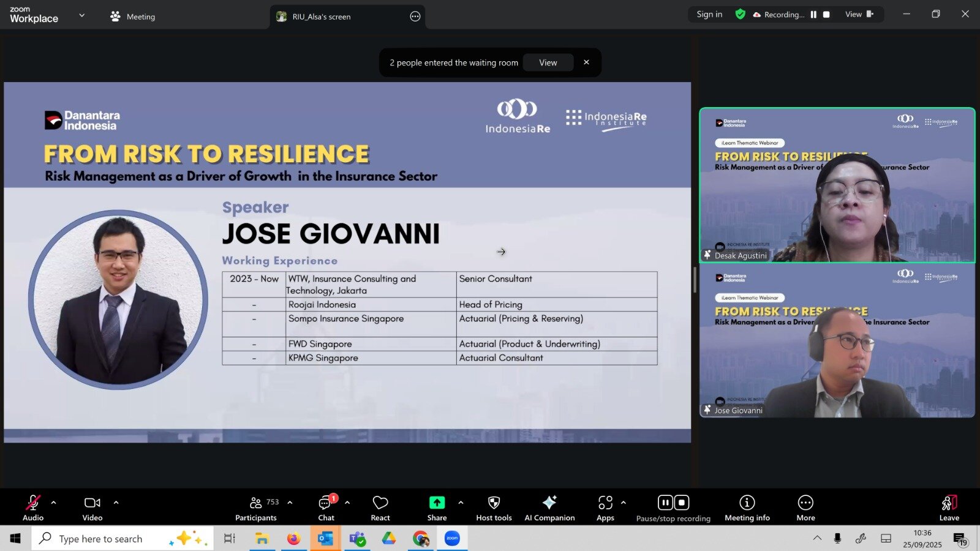Click View in waiting room notification
The image size is (980, 551).
(548, 62)
